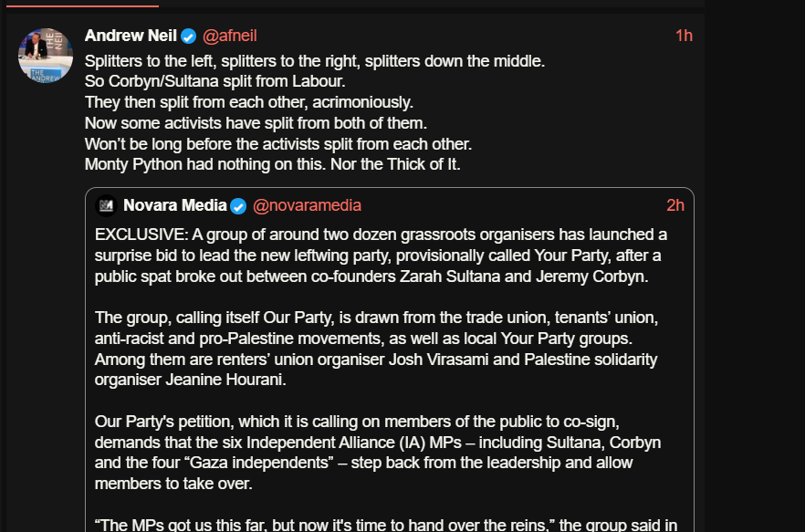Click the Novara Media account name
Viewport: 805px width, 532px height.
pos(175,205)
